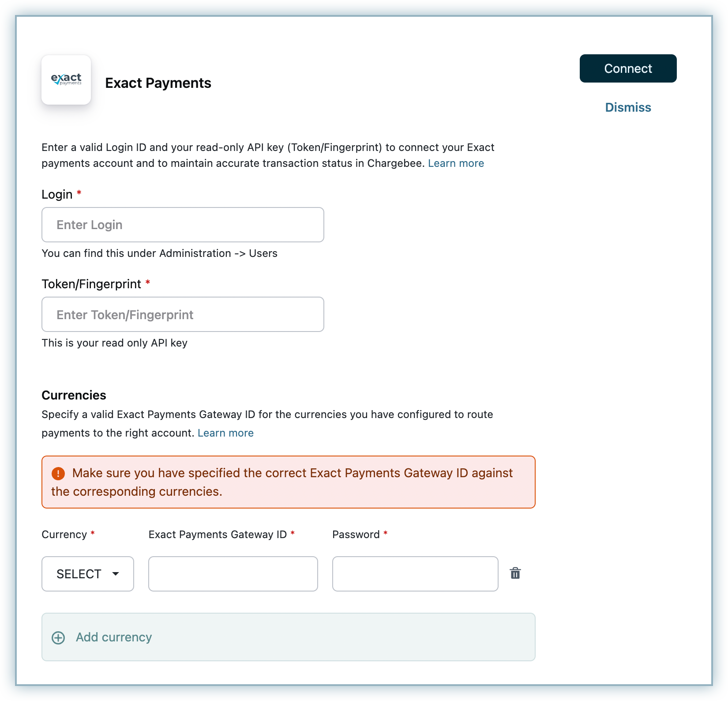Focus the Enter Login field

click(x=183, y=225)
